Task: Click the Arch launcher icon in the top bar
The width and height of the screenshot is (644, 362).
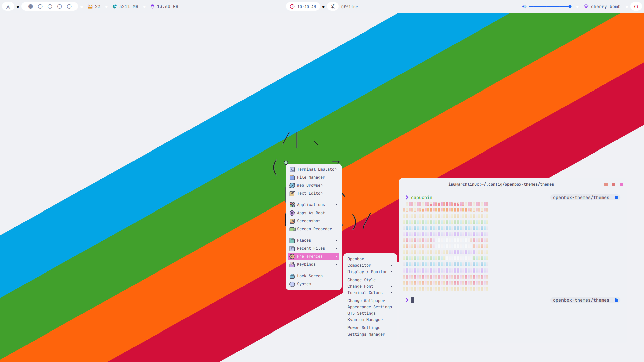Action: point(8,7)
